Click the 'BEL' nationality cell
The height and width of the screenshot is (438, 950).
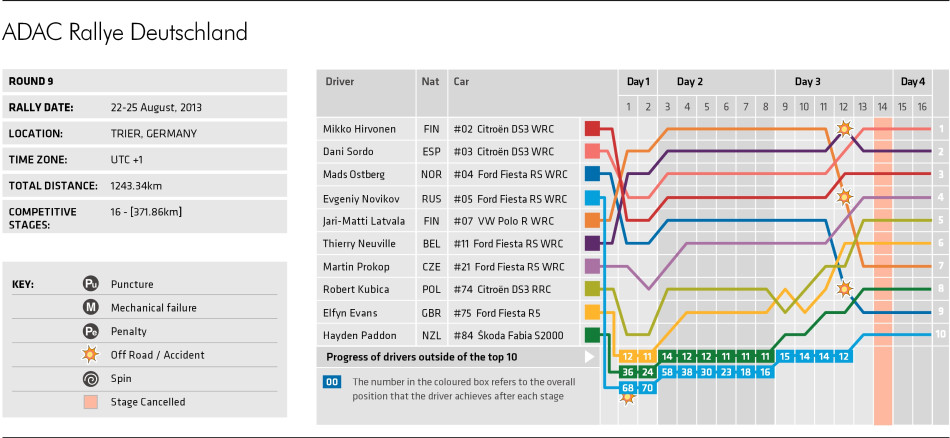click(x=430, y=244)
